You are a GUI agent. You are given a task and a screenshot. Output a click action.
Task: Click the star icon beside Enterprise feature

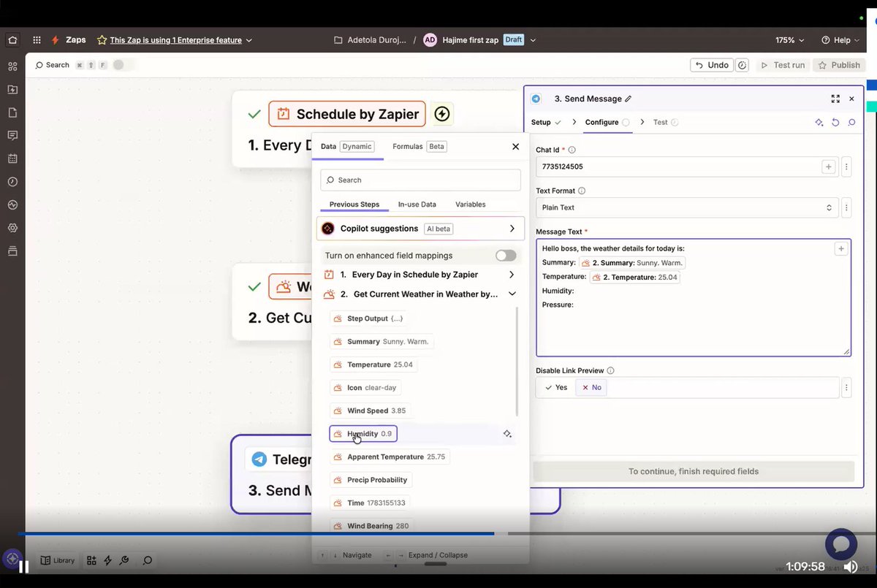pos(102,40)
